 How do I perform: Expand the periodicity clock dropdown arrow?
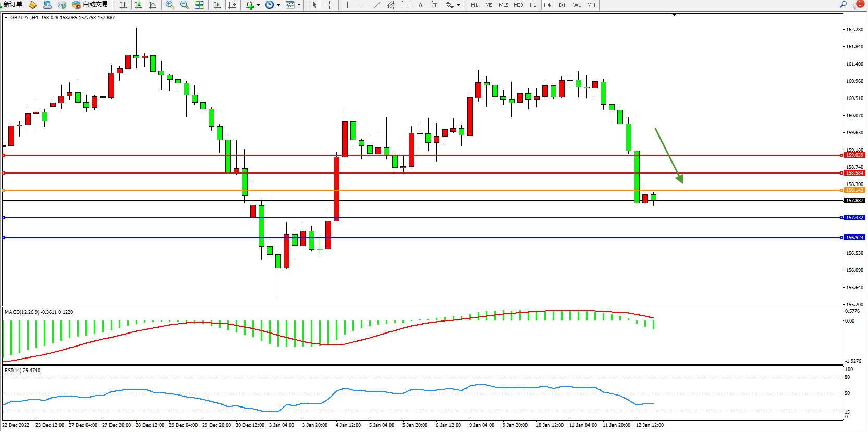point(278,5)
